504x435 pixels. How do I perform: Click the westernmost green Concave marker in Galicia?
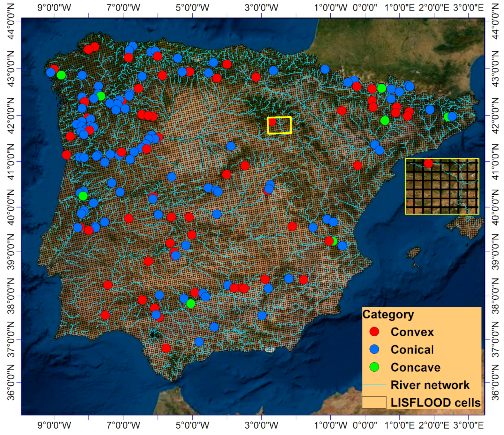[x=61, y=75]
